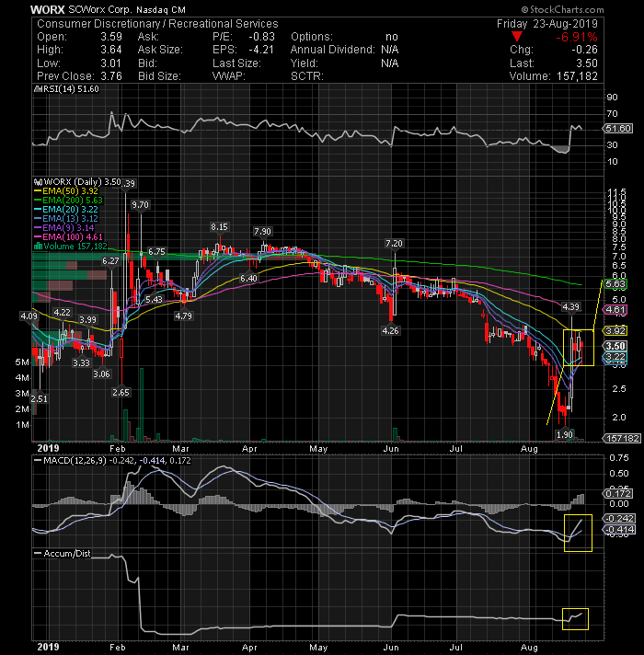Click the Aug label on bottom date axis

(529, 647)
